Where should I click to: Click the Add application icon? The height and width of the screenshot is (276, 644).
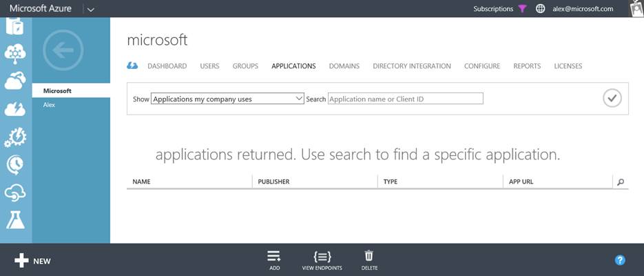pos(274,257)
